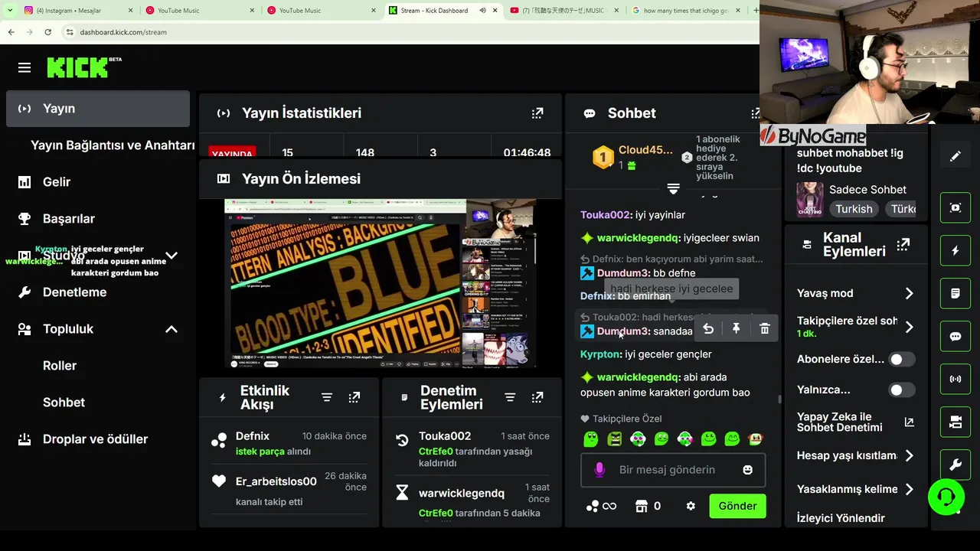Screen dimensions: 980x551
Task: Click the lightning bolt in right toolbar
Action: [955, 250]
